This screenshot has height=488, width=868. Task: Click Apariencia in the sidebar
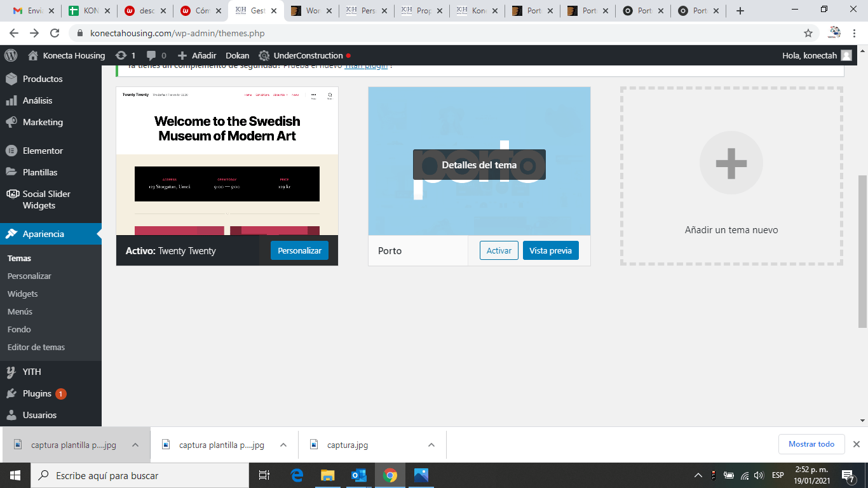point(51,234)
